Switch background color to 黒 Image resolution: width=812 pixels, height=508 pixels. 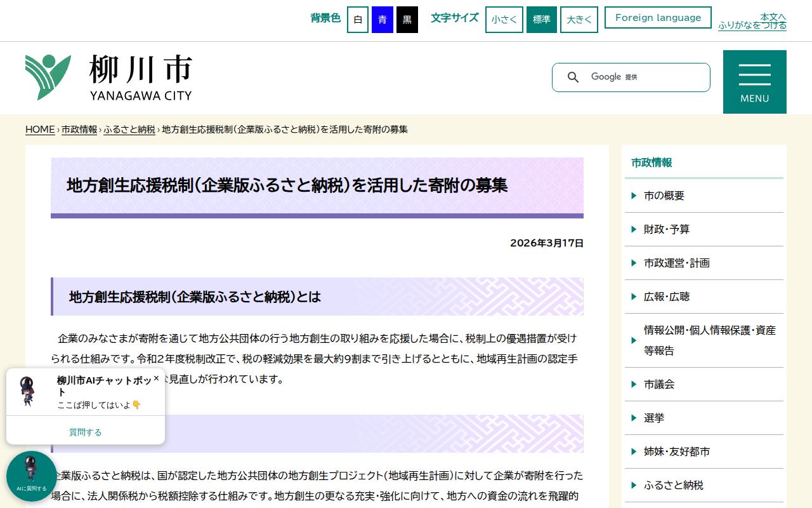pos(407,19)
